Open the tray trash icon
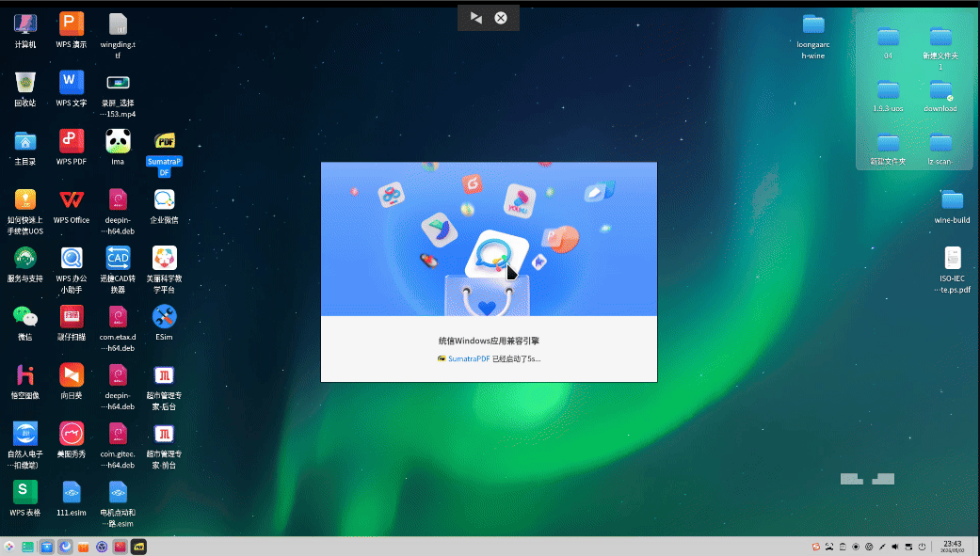 (x=843, y=547)
